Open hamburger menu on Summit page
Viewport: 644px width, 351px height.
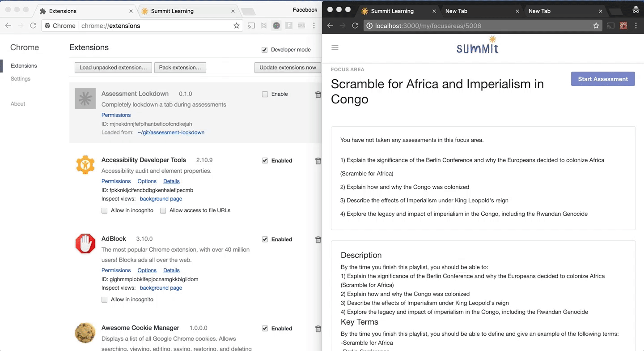coord(335,47)
